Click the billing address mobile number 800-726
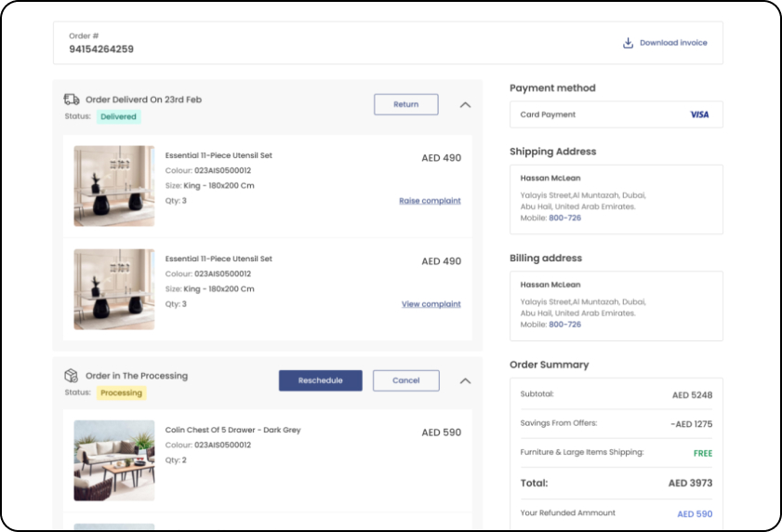 pos(565,325)
